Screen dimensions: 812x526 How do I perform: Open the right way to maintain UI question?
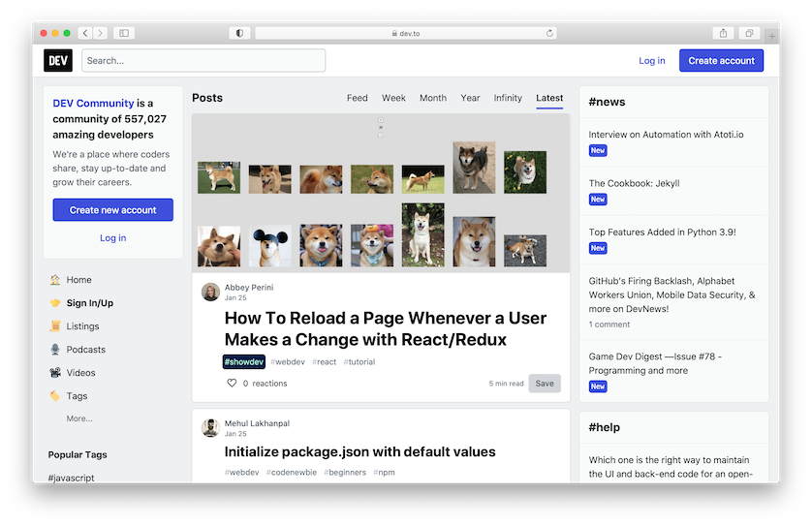[x=671, y=467]
